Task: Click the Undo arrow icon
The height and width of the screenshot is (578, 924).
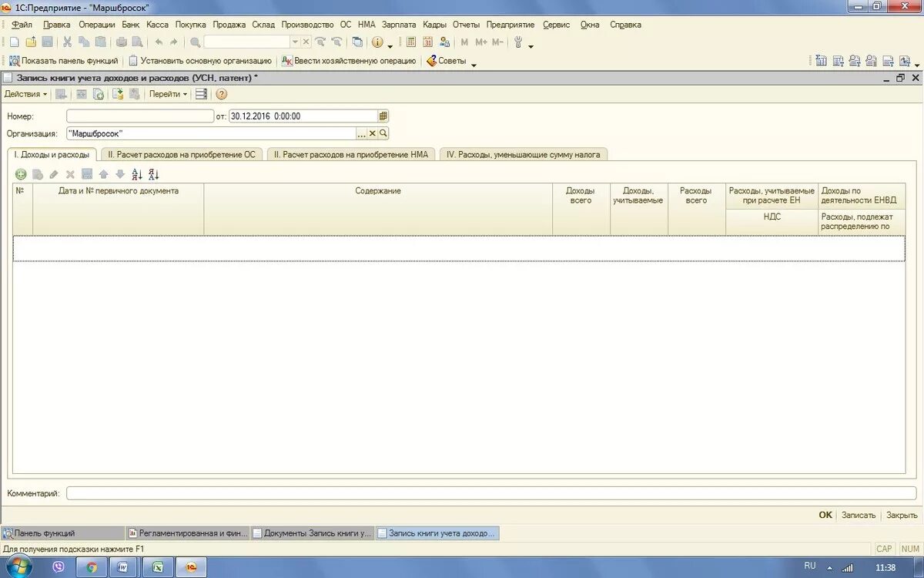Action: pyautogui.click(x=159, y=42)
